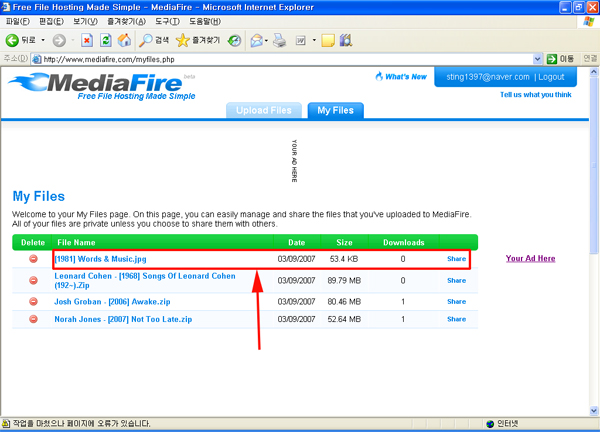
Task: Click the Downloads column header
Action: point(404,243)
